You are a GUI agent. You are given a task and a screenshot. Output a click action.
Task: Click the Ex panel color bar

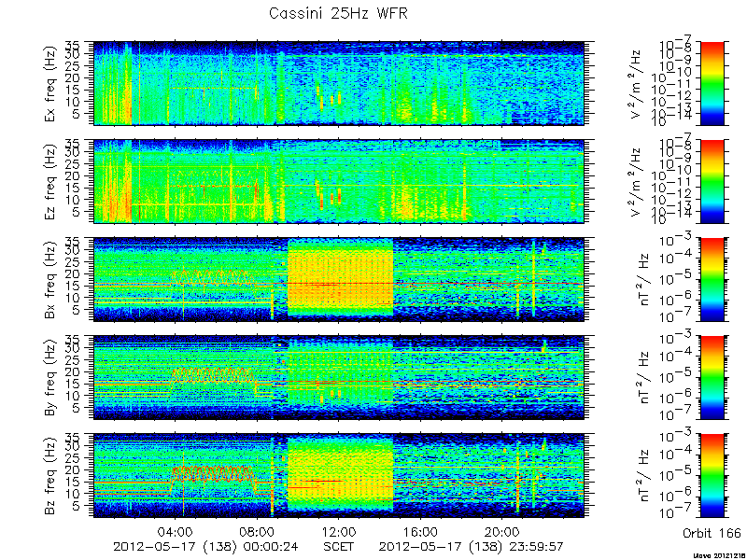[712, 83]
